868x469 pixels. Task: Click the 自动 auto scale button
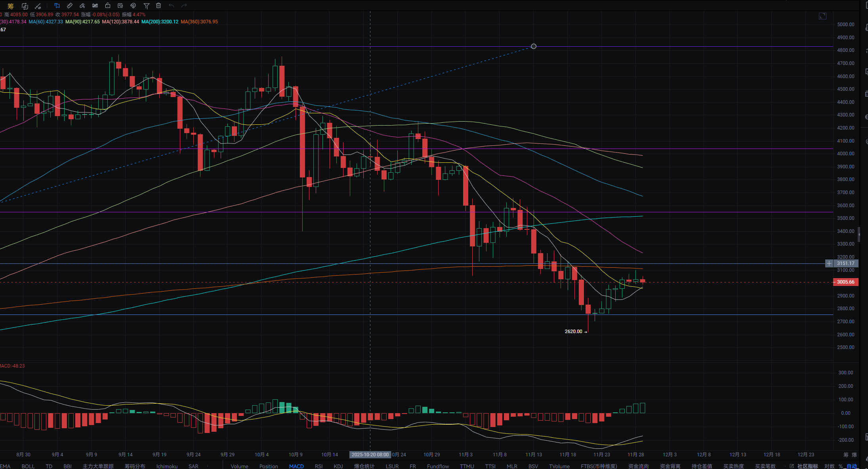click(851, 466)
